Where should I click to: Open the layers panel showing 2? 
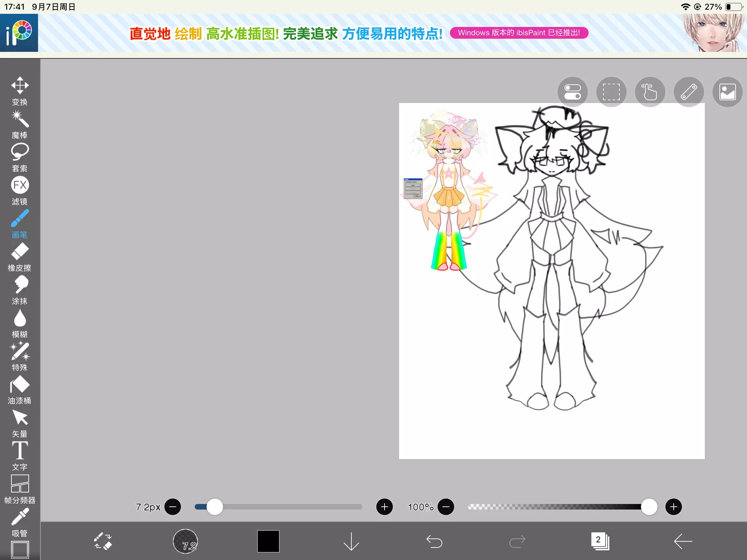[x=600, y=541]
